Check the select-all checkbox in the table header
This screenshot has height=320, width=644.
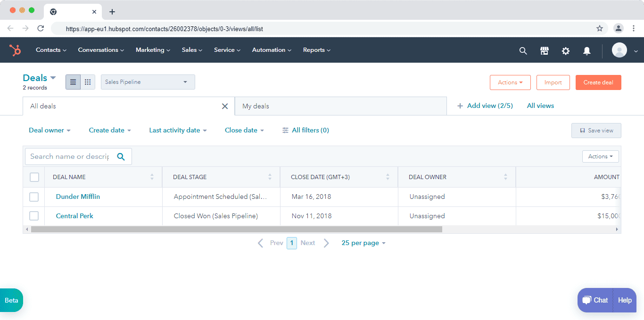pyautogui.click(x=34, y=177)
